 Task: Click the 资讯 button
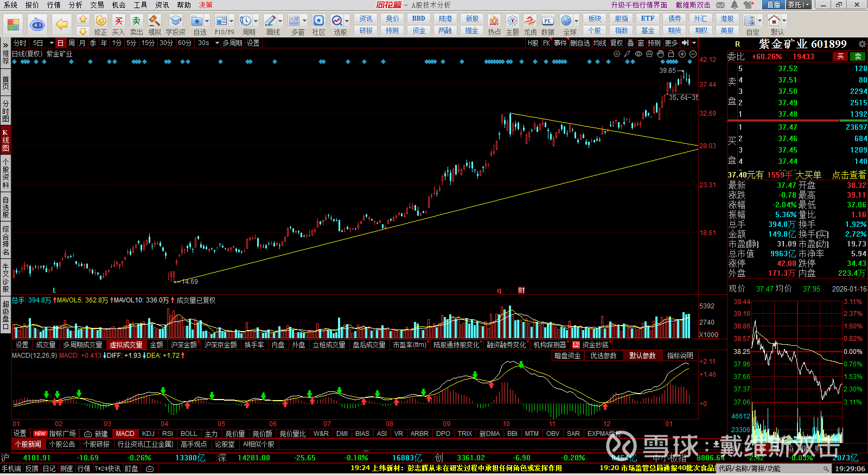click(366, 18)
